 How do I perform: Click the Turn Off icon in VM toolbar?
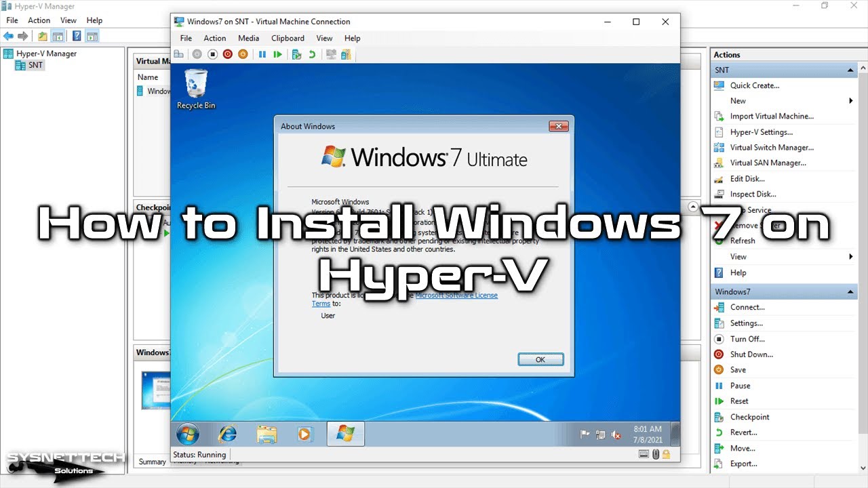click(212, 54)
